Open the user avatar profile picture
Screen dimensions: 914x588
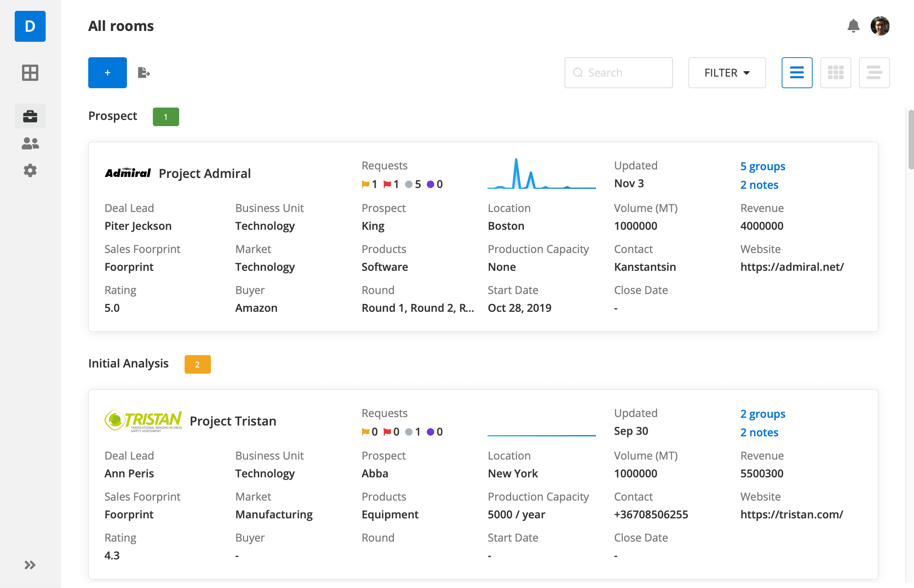(x=880, y=26)
